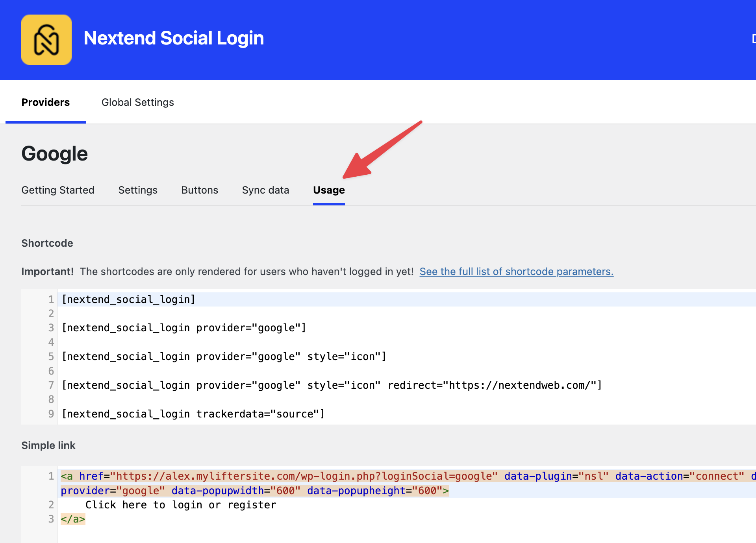Select the Settings sub-tab under Google
Screen dimensions: 756x543
tap(138, 190)
